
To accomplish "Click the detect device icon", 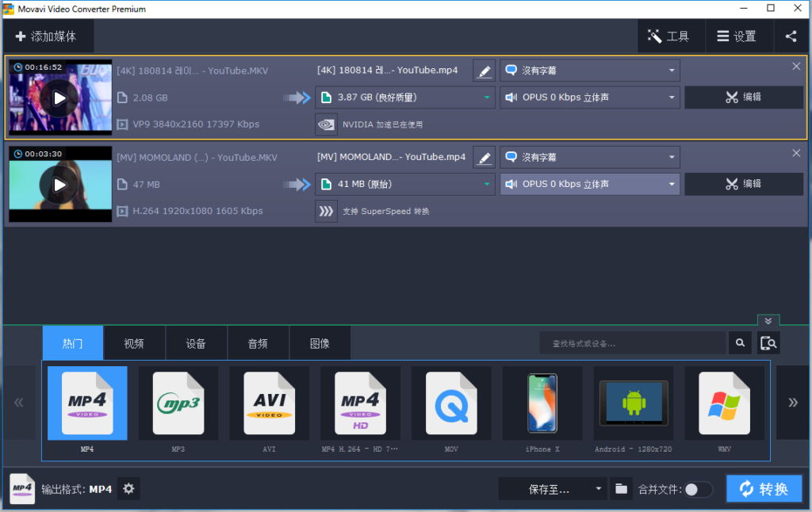I will 768,343.
